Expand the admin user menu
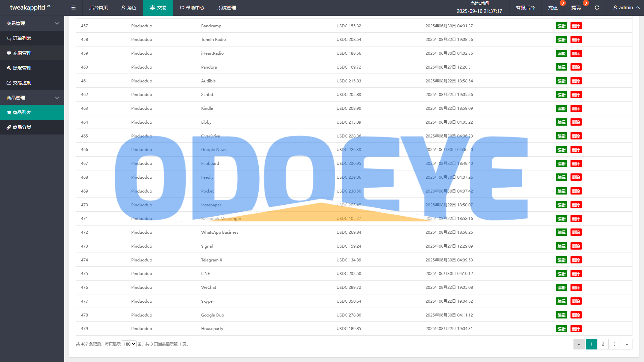The width and height of the screenshot is (644, 362). (x=626, y=8)
